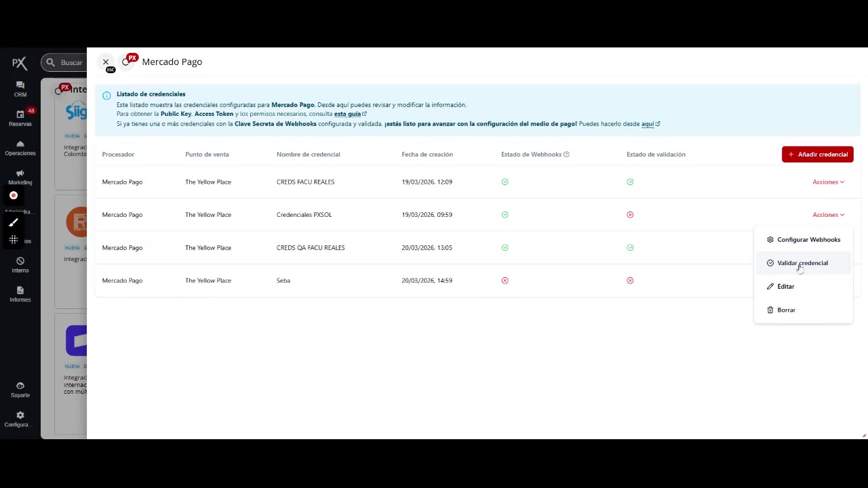
Task: Close the Mercado Pago panel
Action: 106,62
